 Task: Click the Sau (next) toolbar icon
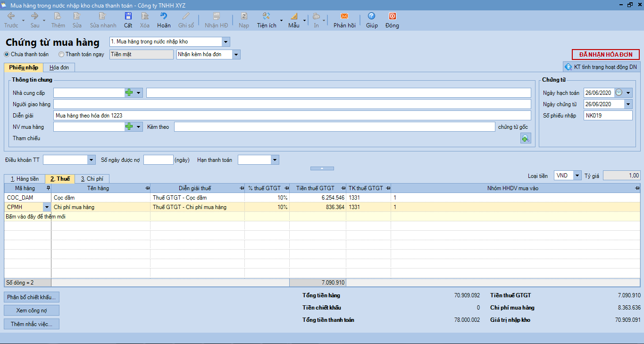click(x=35, y=16)
